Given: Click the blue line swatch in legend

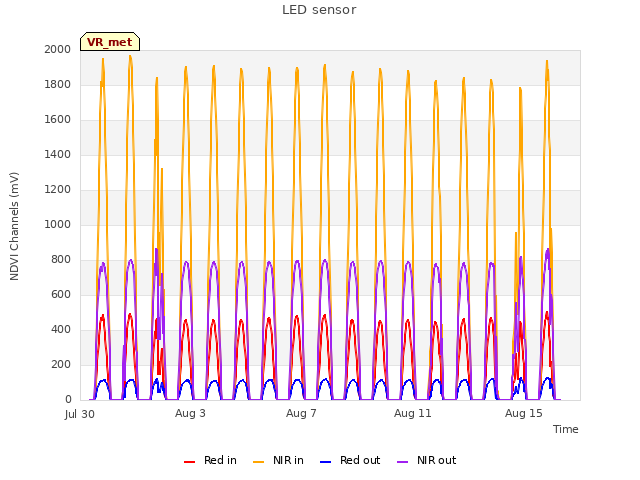Looking at the screenshot, I should coord(325,462).
